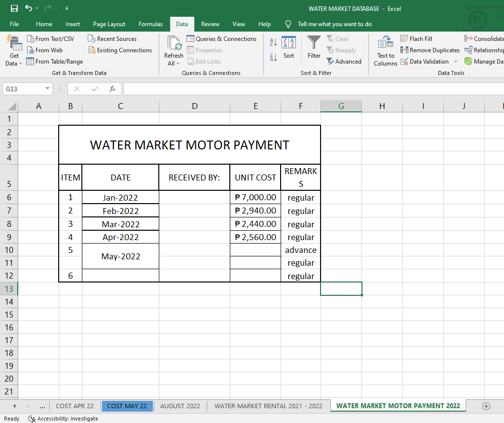Screen dimensions: 504x423
Task: Click the insert function fx icon
Action: 112,89
